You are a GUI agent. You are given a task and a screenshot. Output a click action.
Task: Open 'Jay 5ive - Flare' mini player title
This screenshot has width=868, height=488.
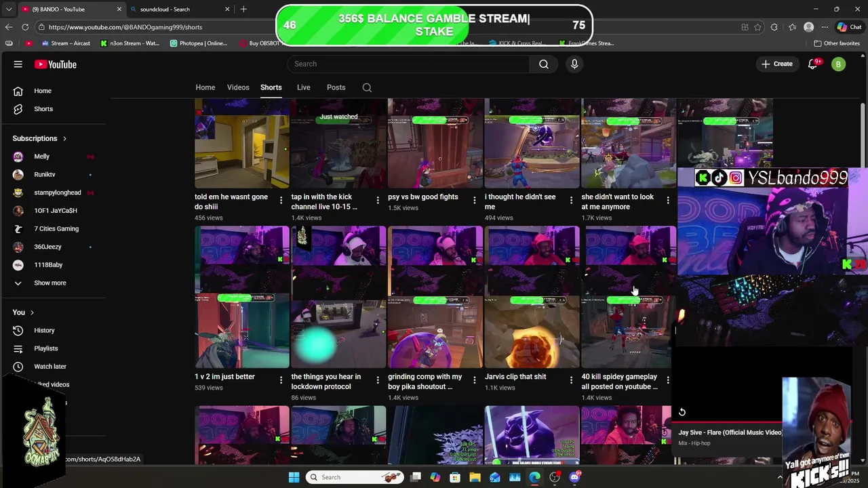(730, 432)
